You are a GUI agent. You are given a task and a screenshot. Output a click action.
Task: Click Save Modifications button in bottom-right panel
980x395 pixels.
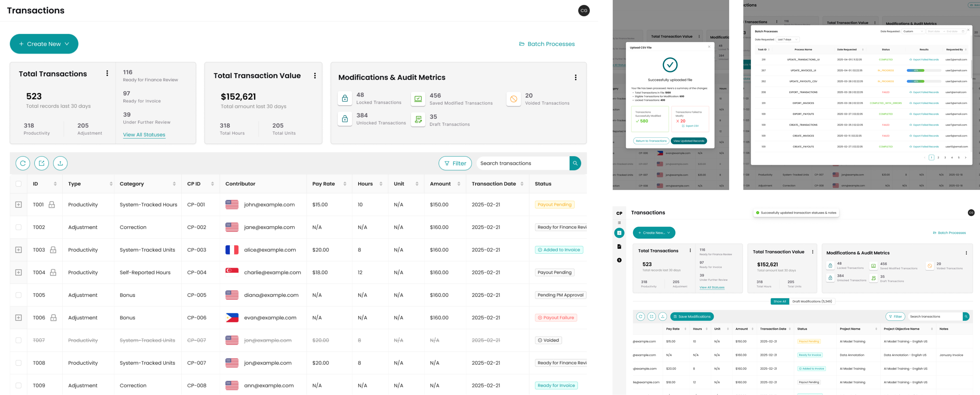point(692,317)
